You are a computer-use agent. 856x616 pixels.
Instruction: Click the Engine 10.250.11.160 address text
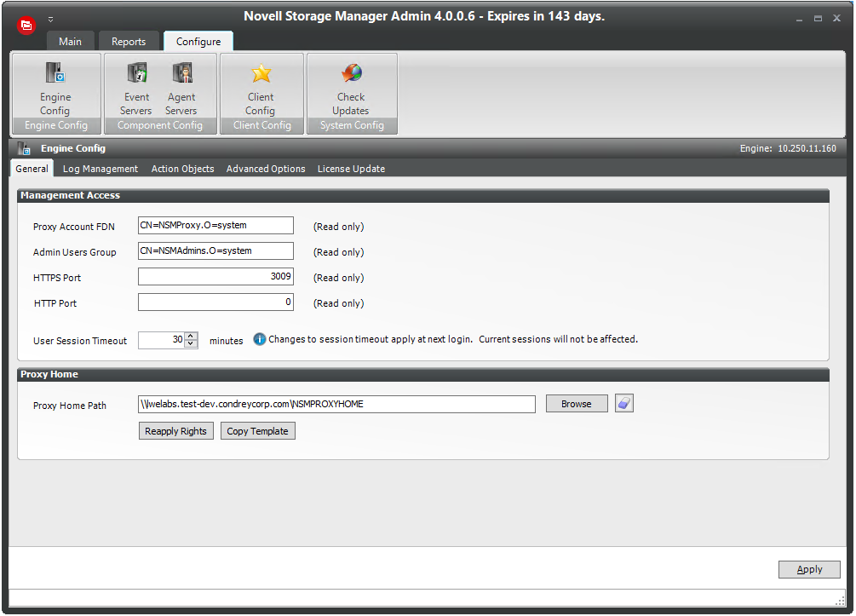pyautogui.click(x=788, y=148)
